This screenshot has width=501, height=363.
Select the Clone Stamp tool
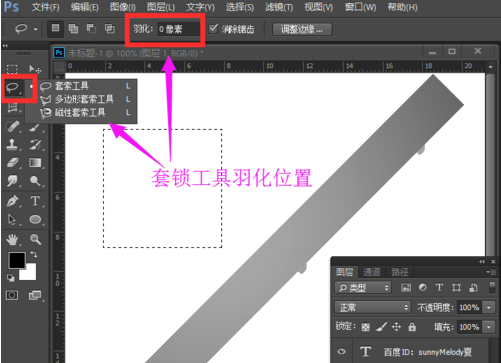[13, 144]
